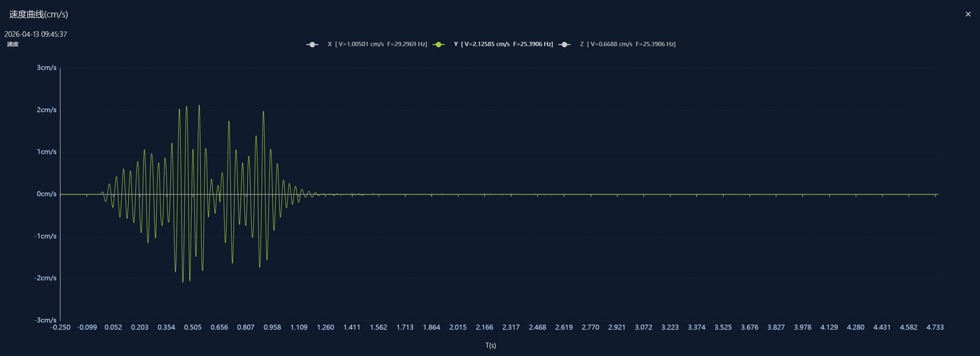
Task: Click the 4.129 time tick label
Action: click(x=829, y=327)
